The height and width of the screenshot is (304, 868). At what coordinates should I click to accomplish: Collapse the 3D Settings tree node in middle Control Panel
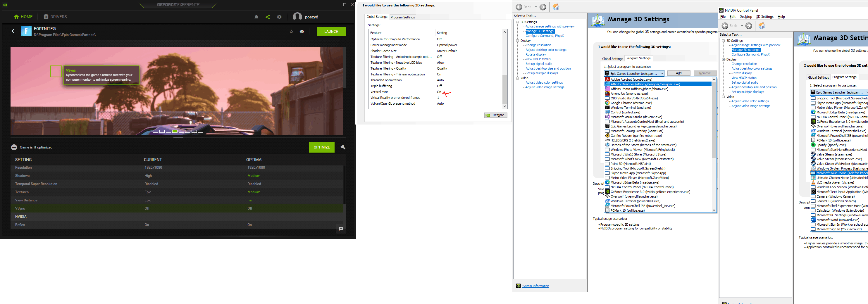pos(518,22)
